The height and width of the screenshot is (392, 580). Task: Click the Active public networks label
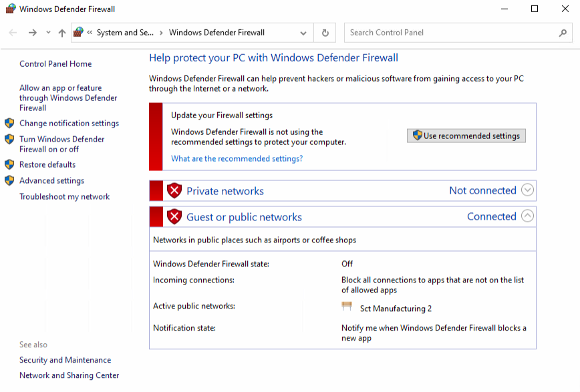click(194, 306)
